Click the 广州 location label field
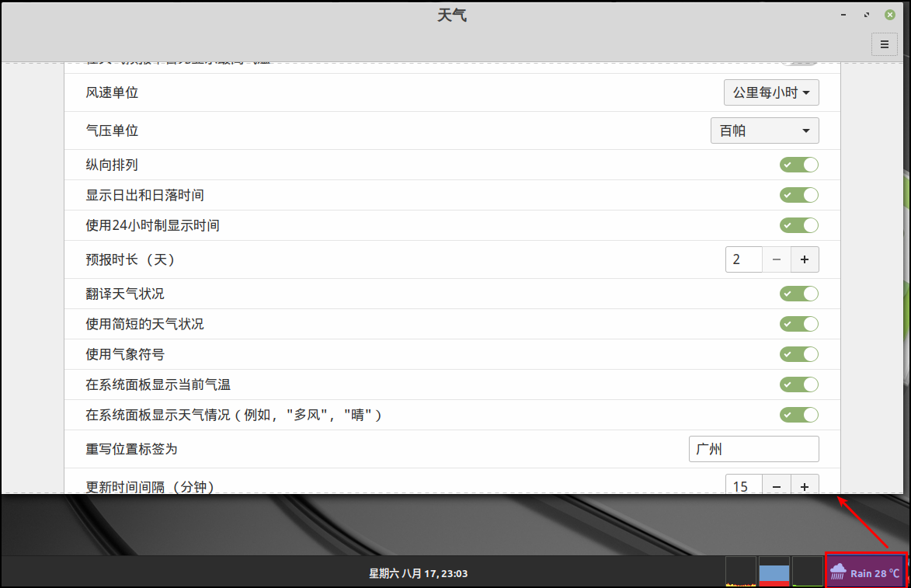Screen dimensions: 911x588 753,449
